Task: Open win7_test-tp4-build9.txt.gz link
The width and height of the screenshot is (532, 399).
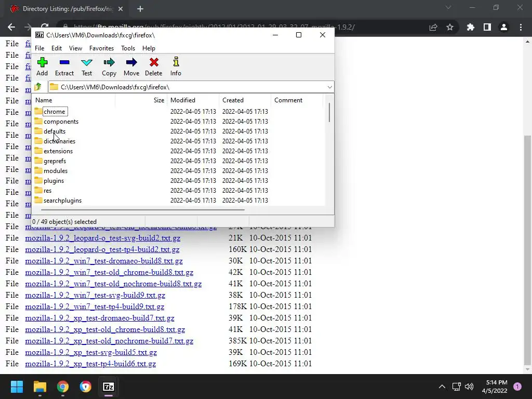Action: coord(95,307)
